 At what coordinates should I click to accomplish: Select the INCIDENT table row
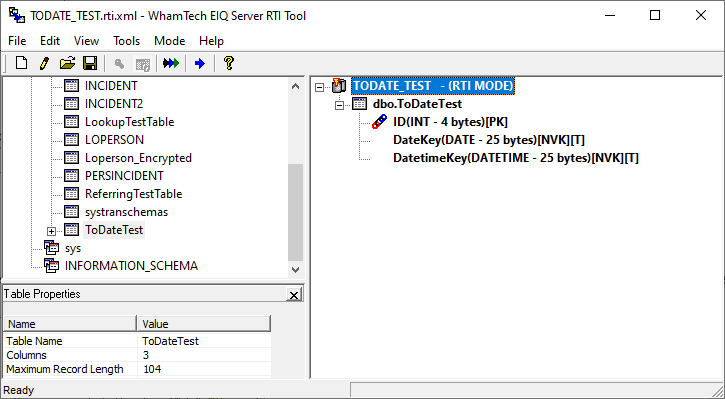pyautogui.click(x=111, y=86)
